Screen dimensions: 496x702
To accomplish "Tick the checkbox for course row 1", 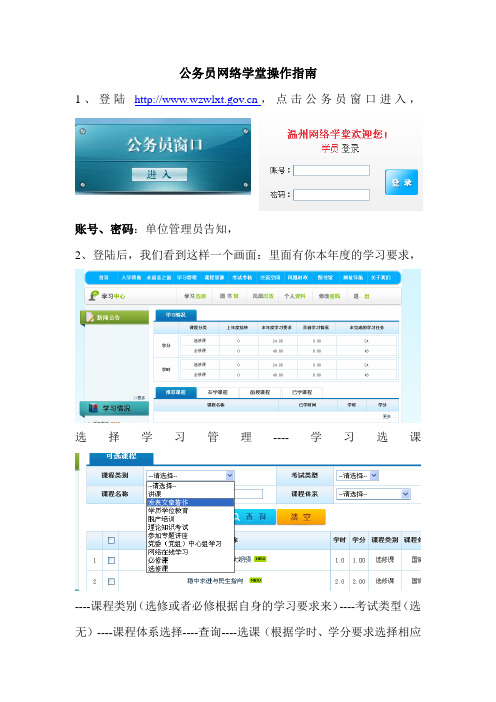I will (x=111, y=560).
